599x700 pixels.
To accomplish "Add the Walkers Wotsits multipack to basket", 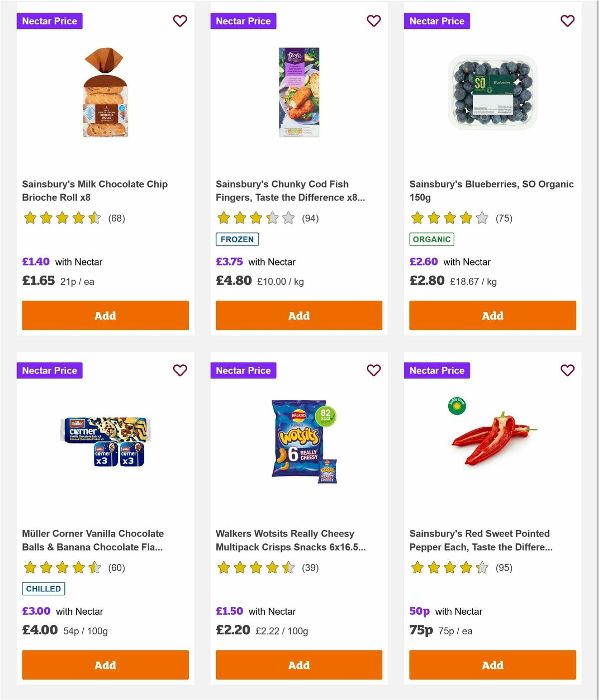I will (299, 665).
